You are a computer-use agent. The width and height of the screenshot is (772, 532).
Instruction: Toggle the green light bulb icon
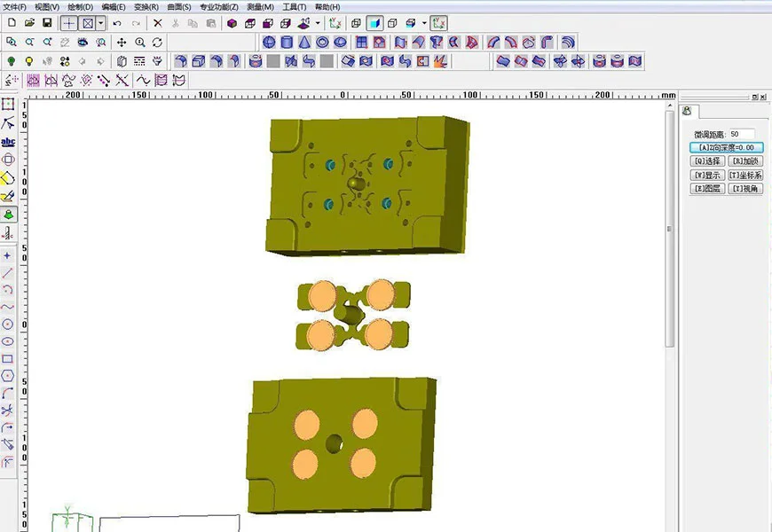(12, 61)
